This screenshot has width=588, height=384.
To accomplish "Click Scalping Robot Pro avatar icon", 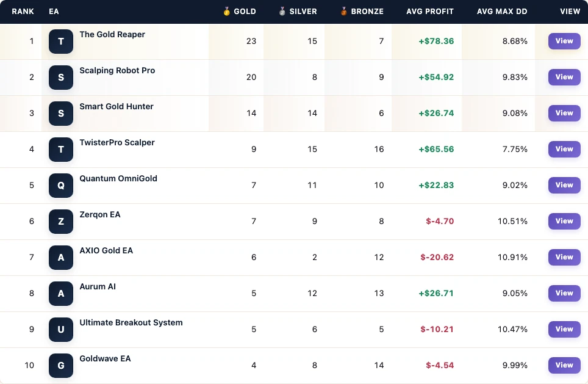I will click(x=61, y=78).
